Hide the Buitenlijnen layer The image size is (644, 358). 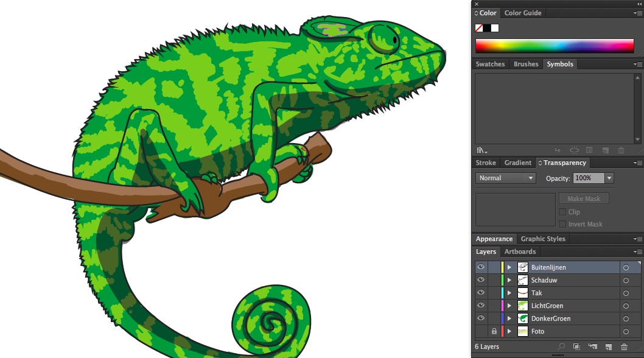click(x=481, y=267)
